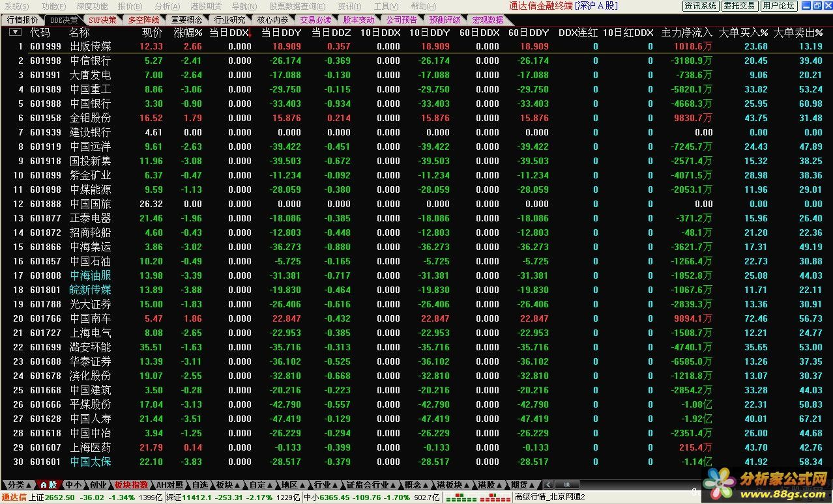
Task: Switch to the 股本变动 tab
Action: tap(358, 20)
